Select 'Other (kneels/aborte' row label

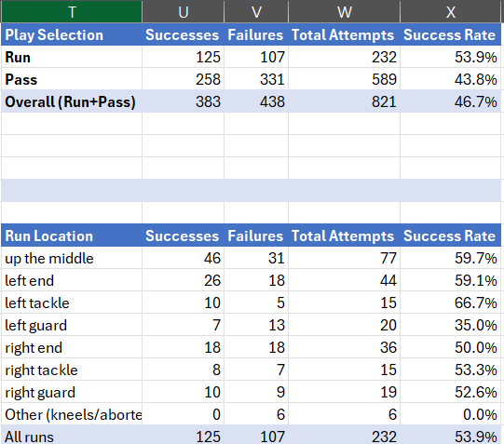click(x=72, y=414)
